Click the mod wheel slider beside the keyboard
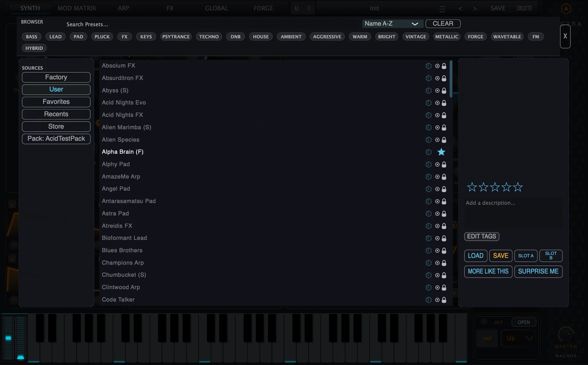Viewport: 588px width, 365px height. point(21,338)
